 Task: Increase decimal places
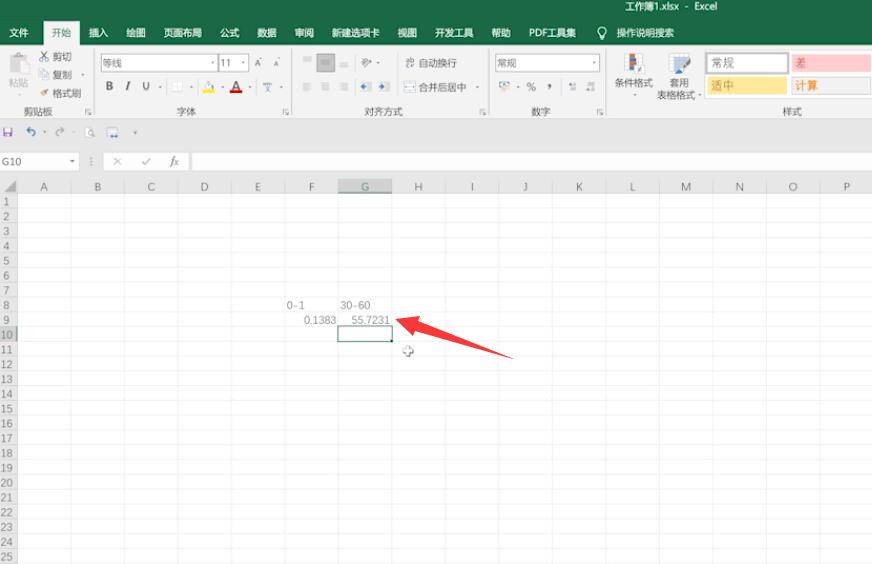tap(572, 87)
